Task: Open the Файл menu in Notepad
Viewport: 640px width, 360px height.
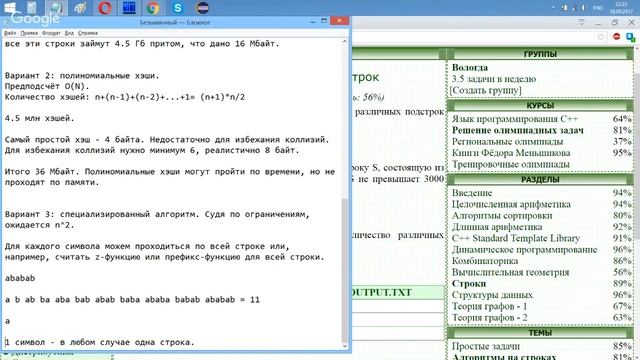Action: [10, 33]
